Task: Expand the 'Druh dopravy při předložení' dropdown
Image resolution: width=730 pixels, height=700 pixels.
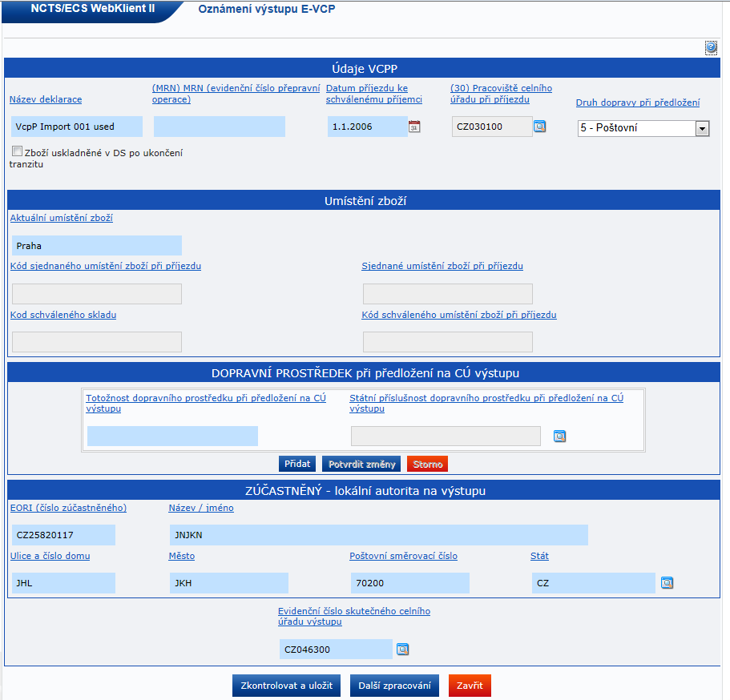Action: click(702, 128)
